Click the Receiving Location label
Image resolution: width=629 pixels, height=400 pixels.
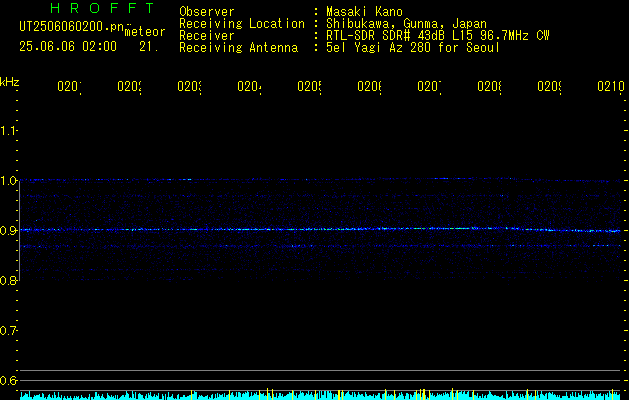pos(242,24)
